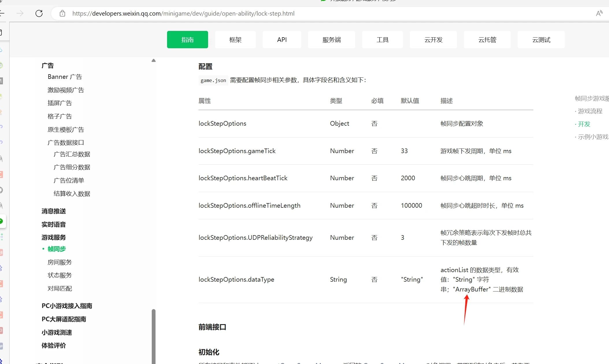609x364 pixels.
Task: View site info via lock icon
Action: point(62,13)
